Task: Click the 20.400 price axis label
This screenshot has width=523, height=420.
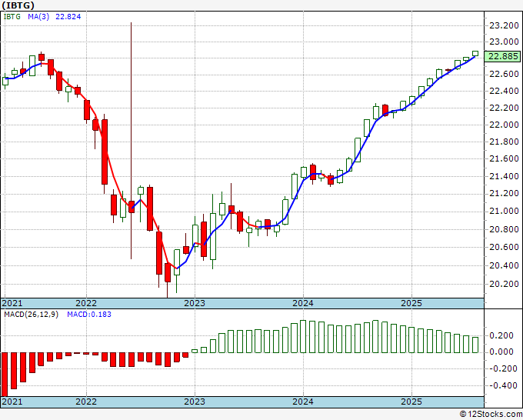Action: (504, 266)
